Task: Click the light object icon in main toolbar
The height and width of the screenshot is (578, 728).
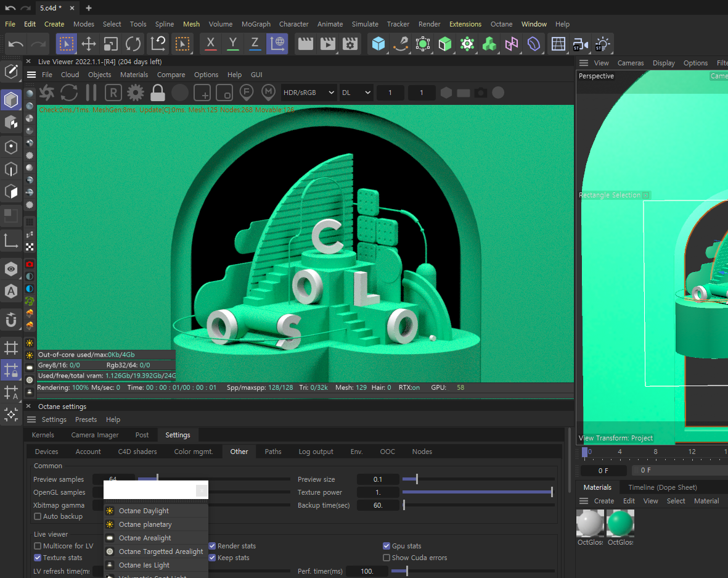Action: 603,44
